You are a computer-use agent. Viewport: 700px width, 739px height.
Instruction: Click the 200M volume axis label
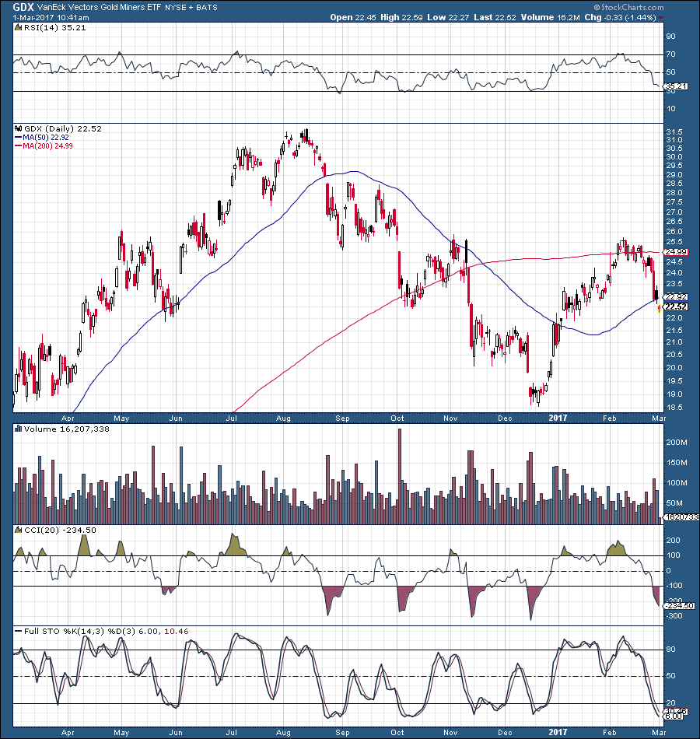[x=677, y=443]
